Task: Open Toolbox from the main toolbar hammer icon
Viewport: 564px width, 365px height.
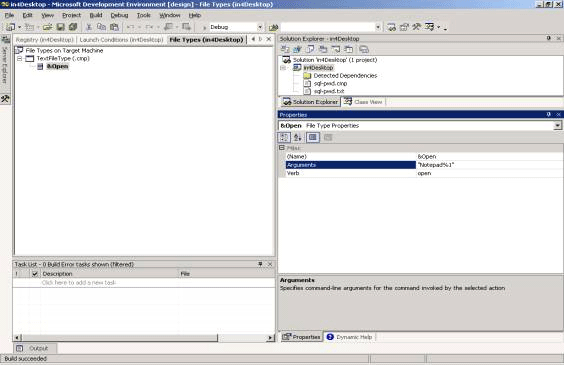Action: click(x=417, y=27)
